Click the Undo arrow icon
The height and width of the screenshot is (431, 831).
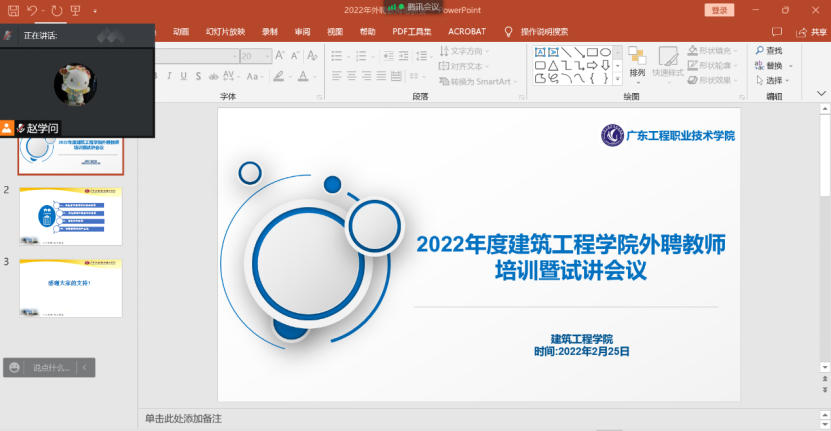(x=33, y=10)
